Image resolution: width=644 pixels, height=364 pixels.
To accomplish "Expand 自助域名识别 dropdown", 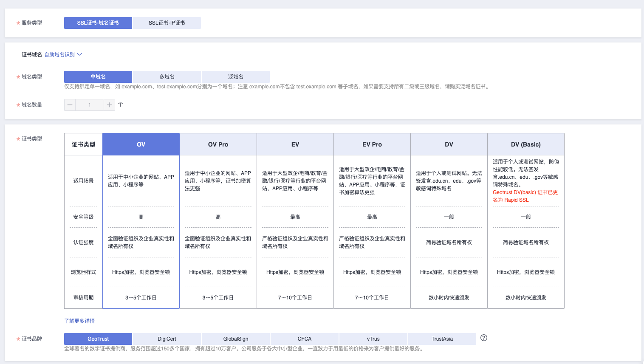I will [x=63, y=55].
